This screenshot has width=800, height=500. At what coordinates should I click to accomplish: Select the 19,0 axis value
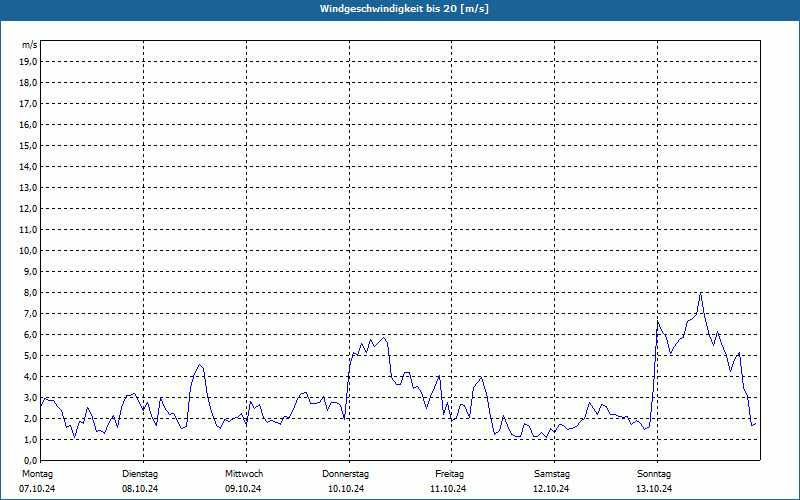[28, 62]
